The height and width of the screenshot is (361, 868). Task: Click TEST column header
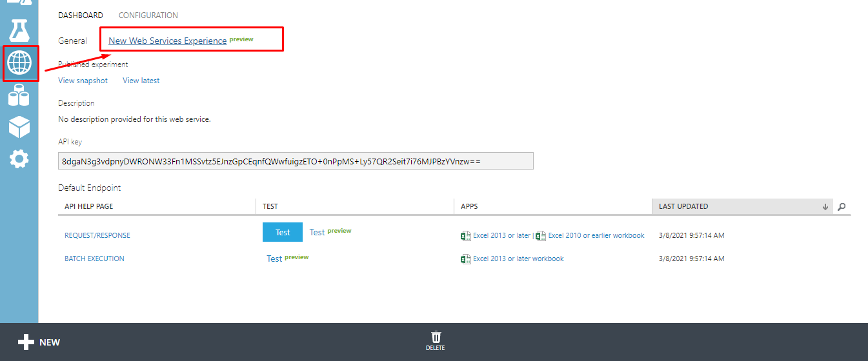(x=355, y=206)
